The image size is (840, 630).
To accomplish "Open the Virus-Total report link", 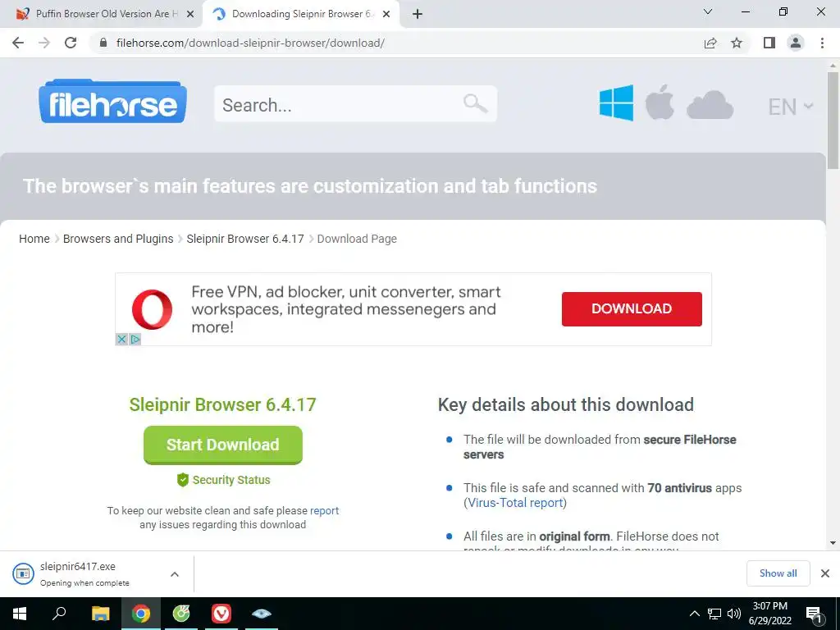I will 515,503.
